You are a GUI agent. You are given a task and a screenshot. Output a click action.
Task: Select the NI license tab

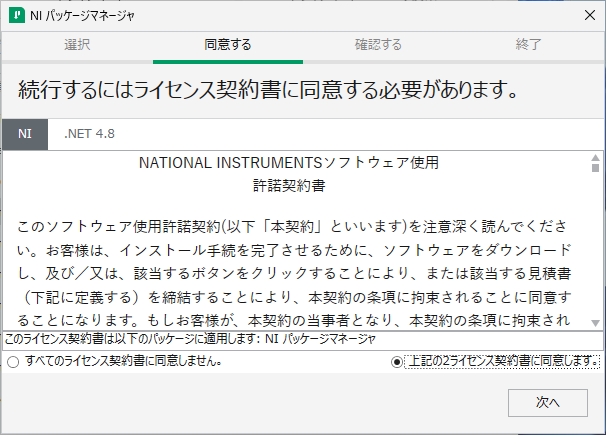point(25,134)
